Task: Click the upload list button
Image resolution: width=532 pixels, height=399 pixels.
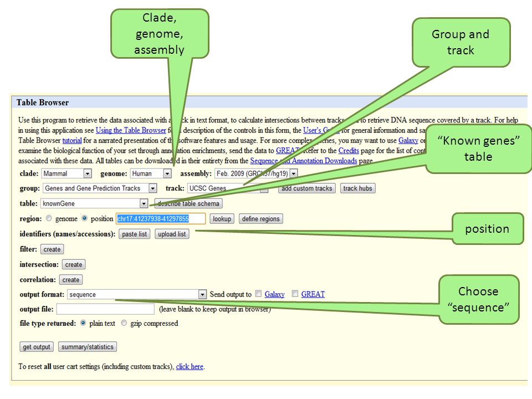Action: click(172, 234)
